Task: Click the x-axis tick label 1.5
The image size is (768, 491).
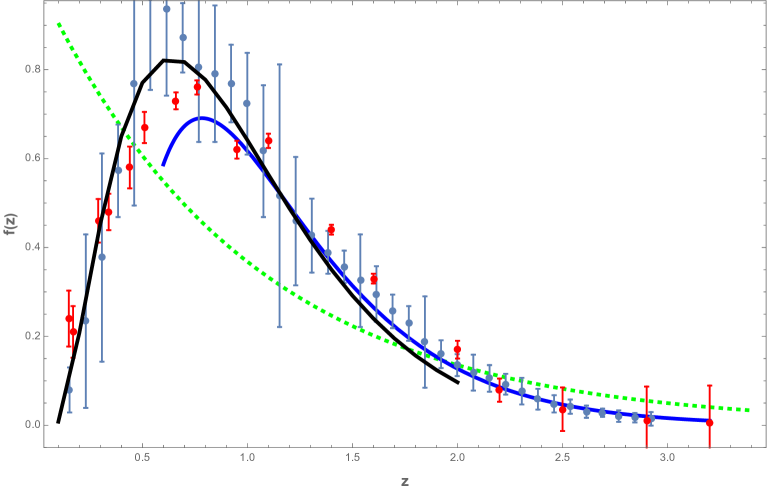Action: click(x=352, y=458)
